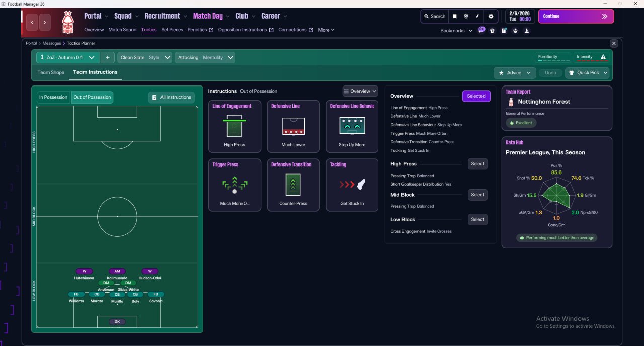Switch to the Team Shape tab
Image resolution: width=644 pixels, height=346 pixels.
tap(51, 72)
